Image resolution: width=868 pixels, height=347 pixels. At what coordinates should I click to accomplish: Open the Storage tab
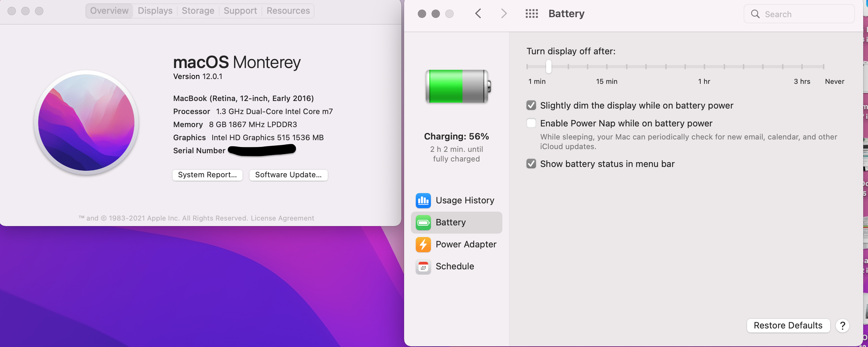point(198,11)
